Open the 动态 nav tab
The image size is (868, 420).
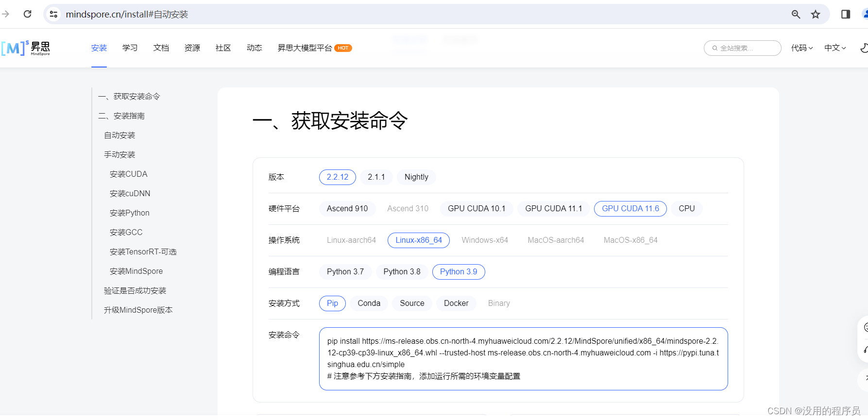click(255, 48)
